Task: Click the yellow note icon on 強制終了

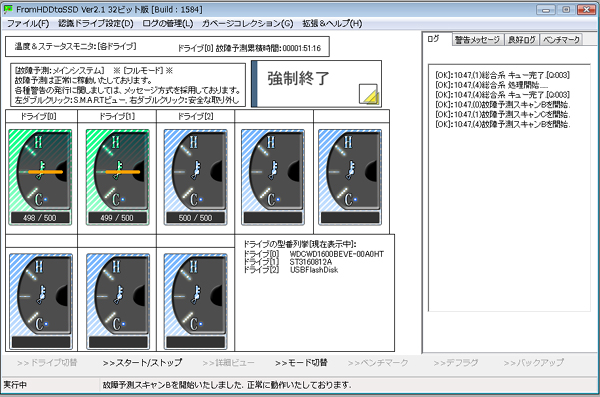Action: (368, 95)
